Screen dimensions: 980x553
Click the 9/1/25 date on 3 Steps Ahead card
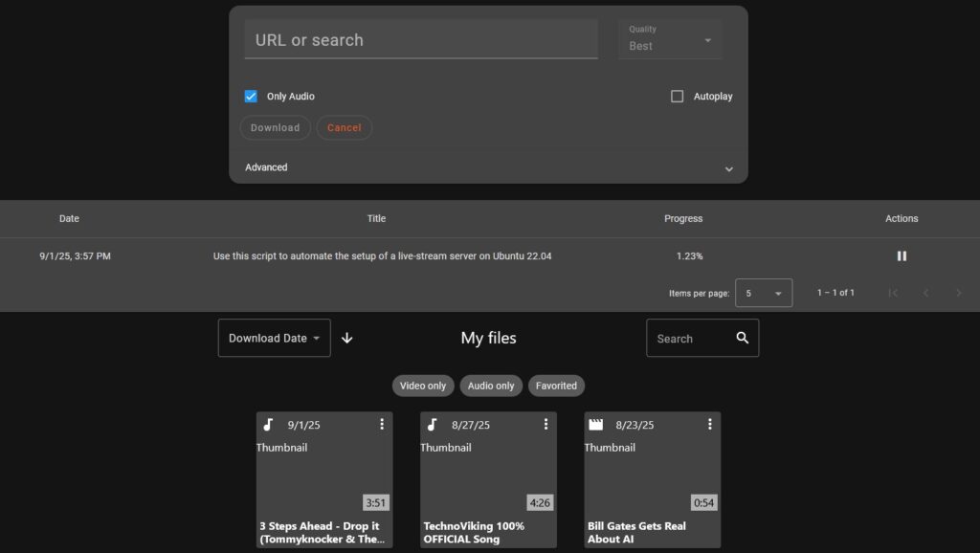pos(303,425)
